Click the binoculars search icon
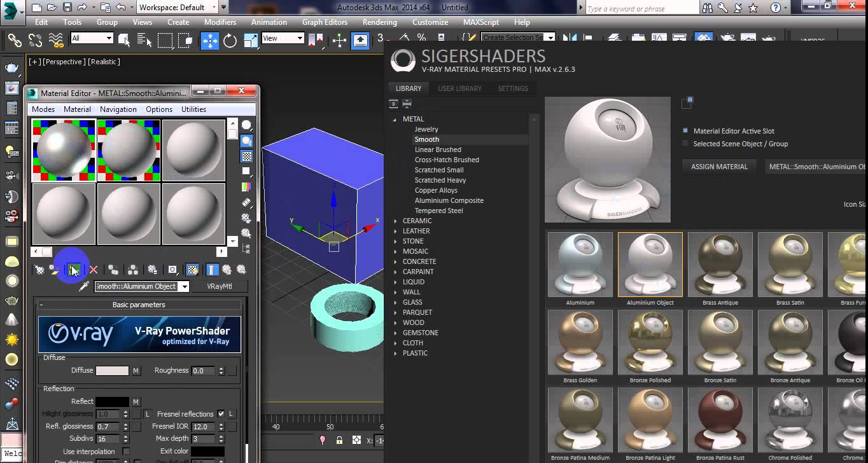Screen dimensions: 868x463 click(x=708, y=8)
